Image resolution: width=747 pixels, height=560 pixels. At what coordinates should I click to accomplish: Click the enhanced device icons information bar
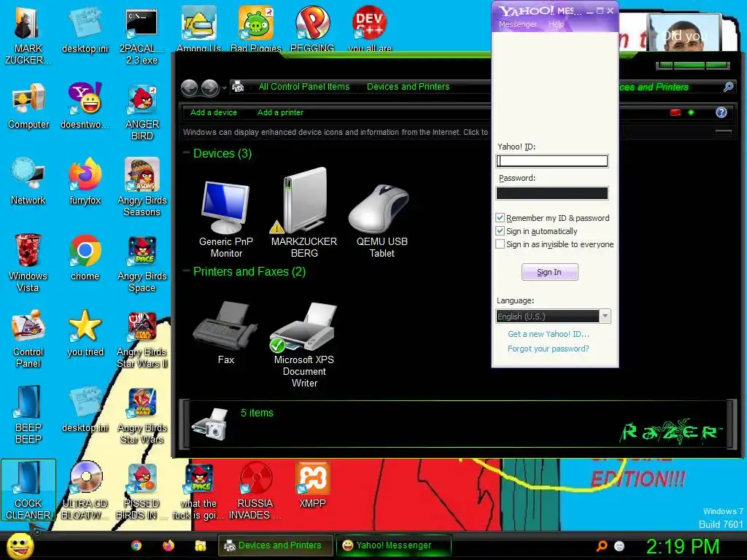(x=336, y=133)
